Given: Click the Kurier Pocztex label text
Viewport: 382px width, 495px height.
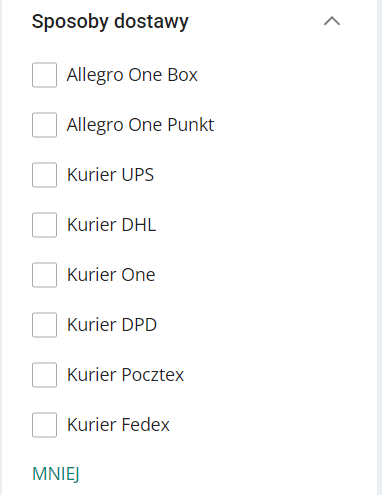Looking at the screenshot, I should [x=125, y=375].
